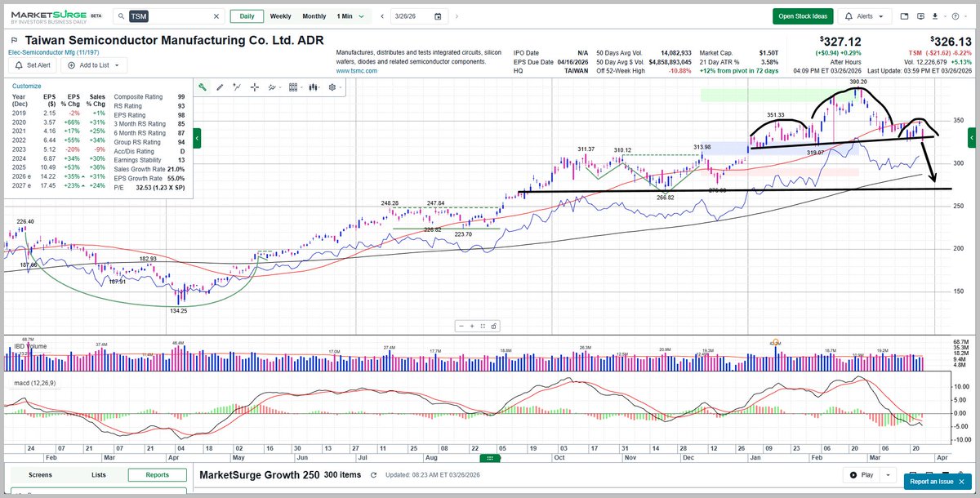Click the 390.20 high price label
Image resolution: width=980 pixels, height=498 pixels.
tap(857, 82)
